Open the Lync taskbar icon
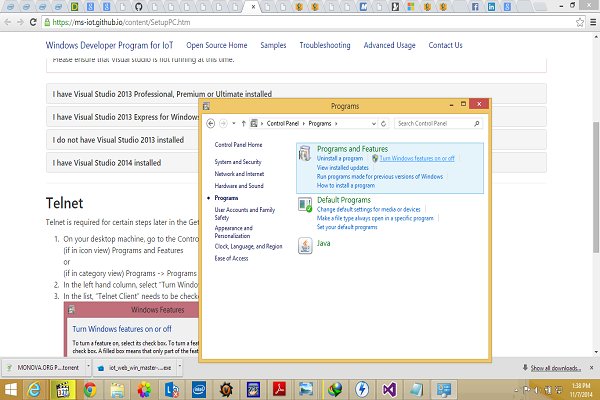This screenshot has width=600, height=400. 171,390
